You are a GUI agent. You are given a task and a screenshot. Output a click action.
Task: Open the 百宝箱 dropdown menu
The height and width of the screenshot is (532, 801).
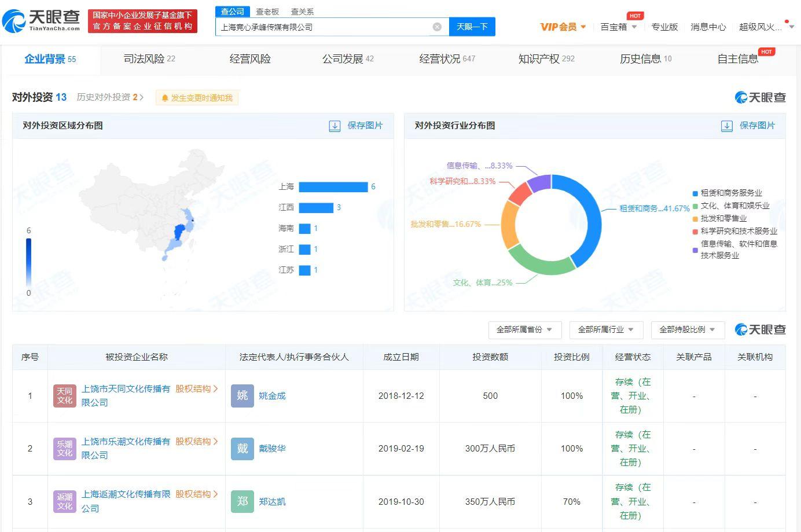(618, 27)
